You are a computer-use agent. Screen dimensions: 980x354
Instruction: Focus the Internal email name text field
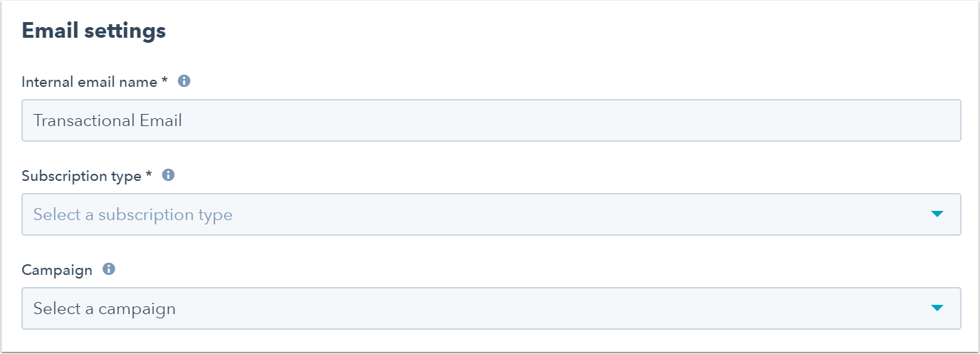coord(491,120)
